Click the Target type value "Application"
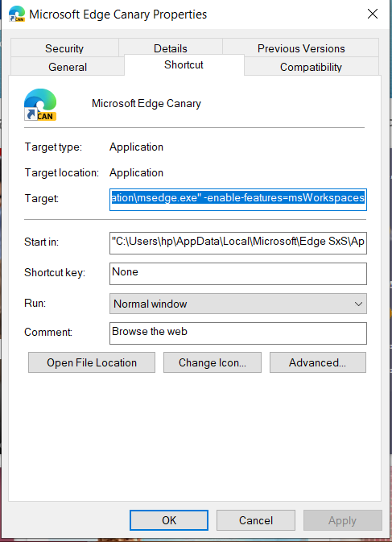Viewport: 392px width, 542px height. (x=136, y=147)
